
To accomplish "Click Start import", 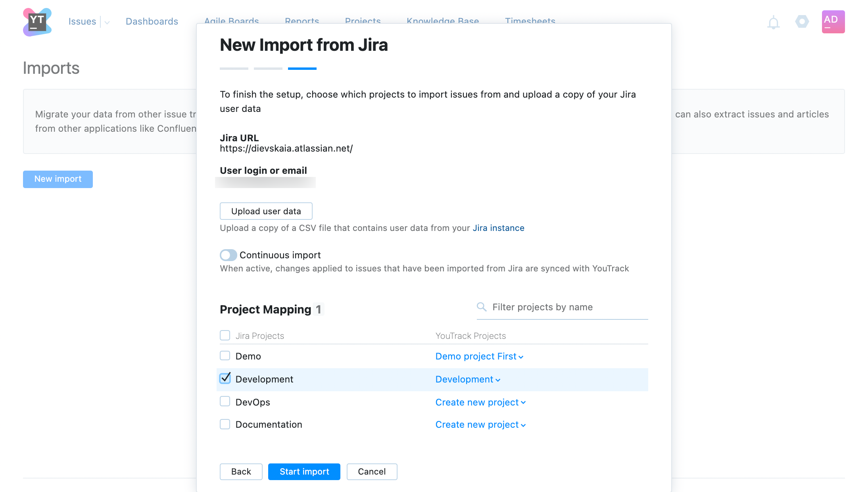I will tap(304, 472).
